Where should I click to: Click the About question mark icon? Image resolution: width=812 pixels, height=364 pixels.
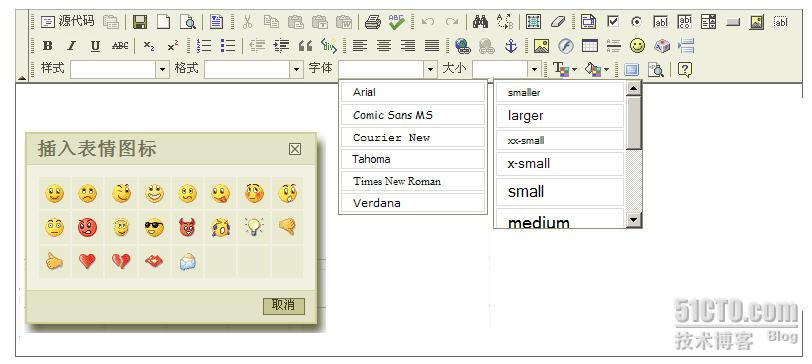(x=685, y=69)
